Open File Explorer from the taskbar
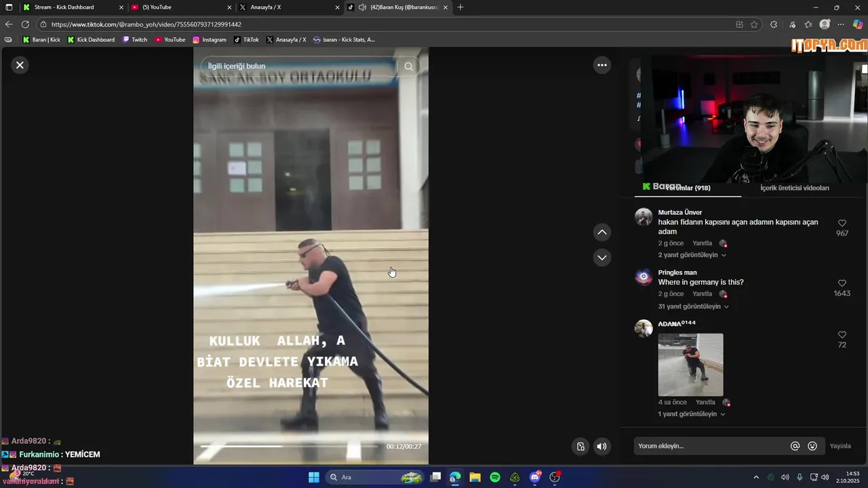This screenshot has width=868, height=488. 475,477
